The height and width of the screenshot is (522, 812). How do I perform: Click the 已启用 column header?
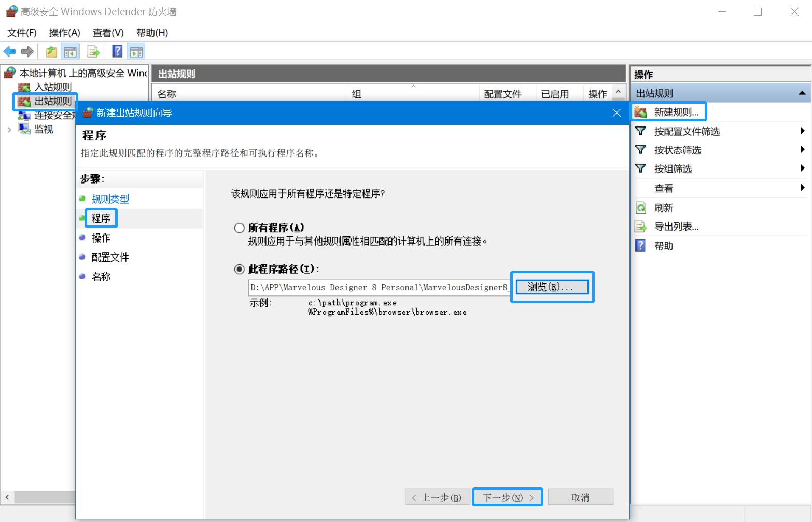tap(559, 94)
